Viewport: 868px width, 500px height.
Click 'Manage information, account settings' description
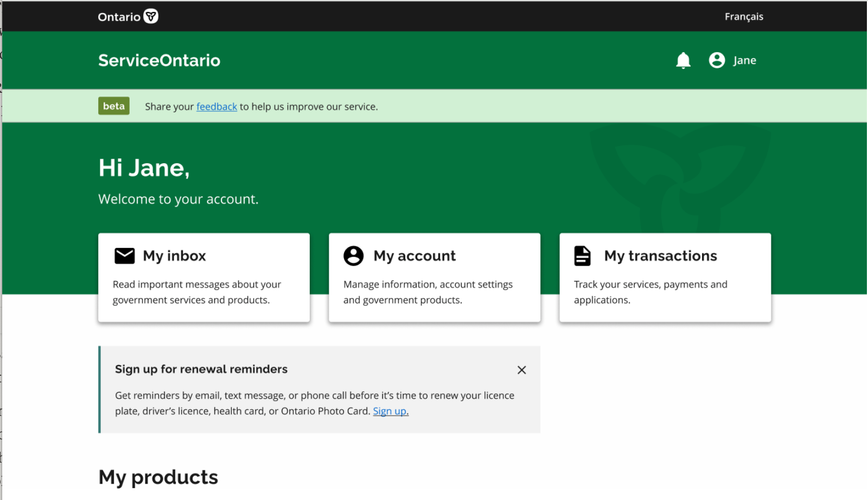428,292
